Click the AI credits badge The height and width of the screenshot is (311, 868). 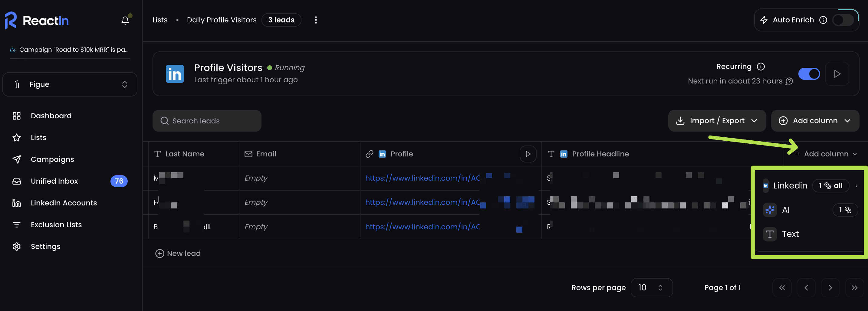(x=845, y=210)
